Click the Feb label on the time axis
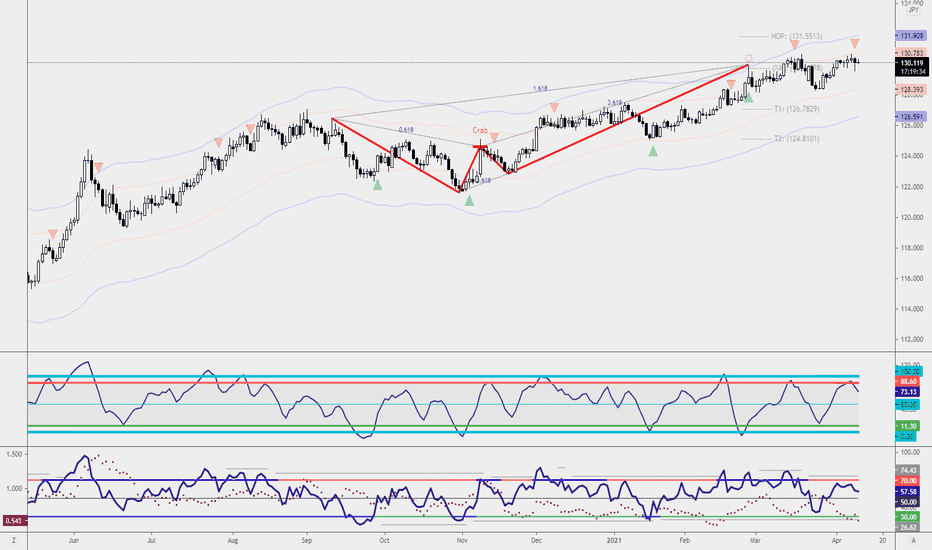This screenshot has height=550, width=932. pos(685,540)
